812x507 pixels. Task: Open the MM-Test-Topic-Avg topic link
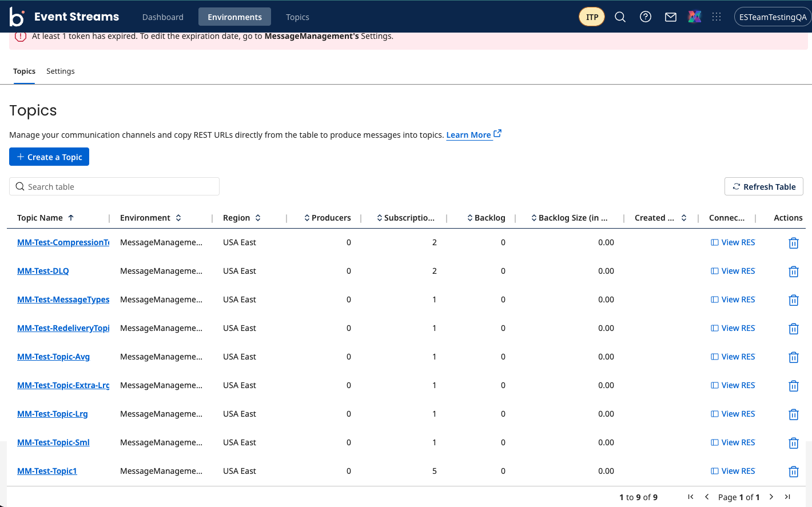(x=53, y=357)
